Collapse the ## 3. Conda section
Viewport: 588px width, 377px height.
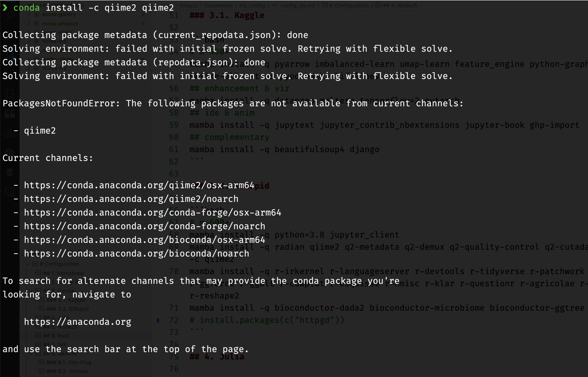click(30, 291)
